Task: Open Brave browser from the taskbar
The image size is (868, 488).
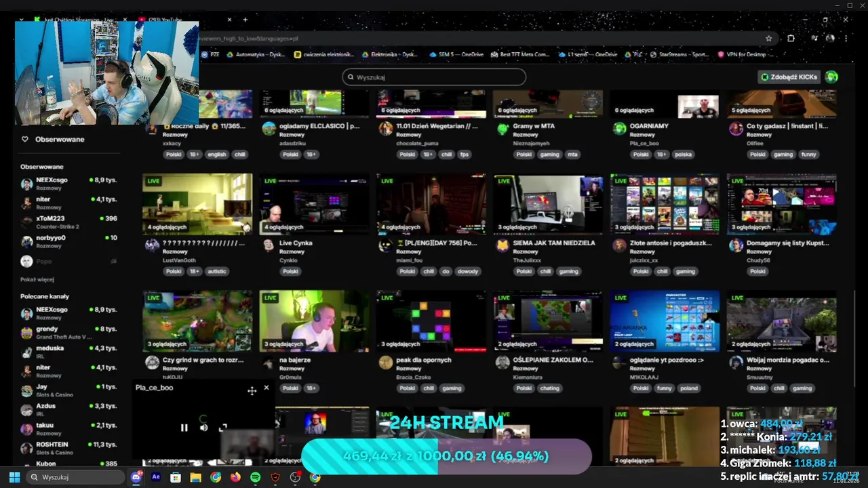Action: coord(275,477)
